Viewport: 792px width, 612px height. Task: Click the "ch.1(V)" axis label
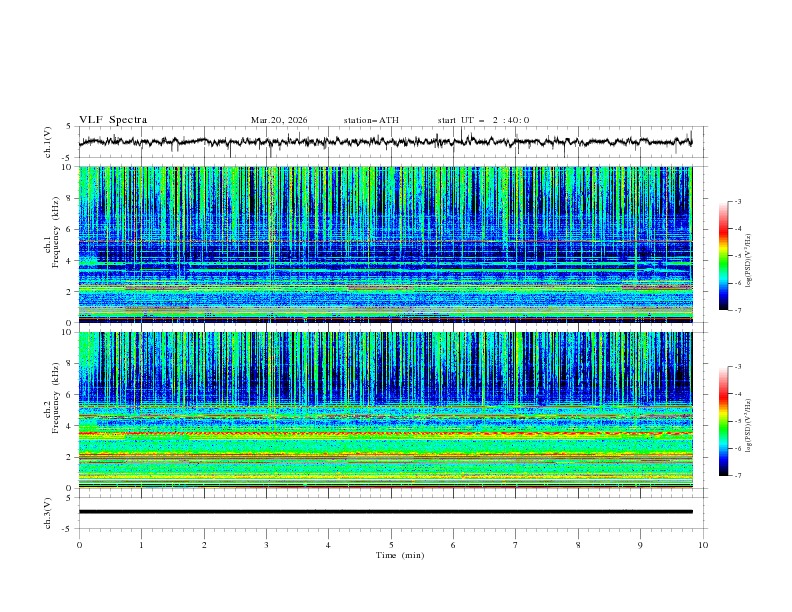coord(48,142)
